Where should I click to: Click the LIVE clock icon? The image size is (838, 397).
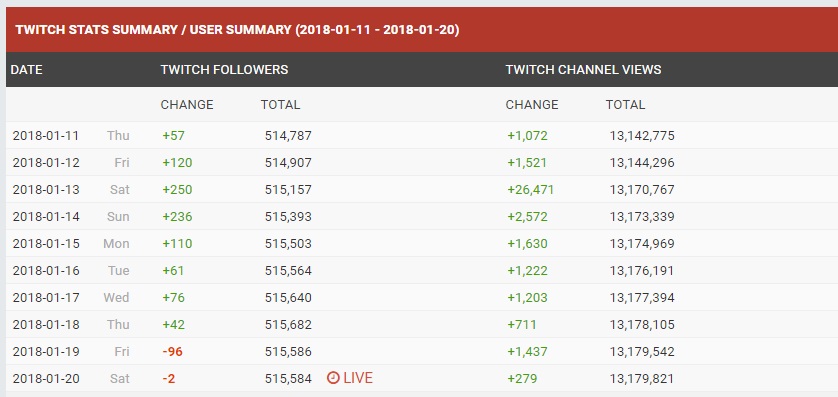pyautogui.click(x=333, y=378)
